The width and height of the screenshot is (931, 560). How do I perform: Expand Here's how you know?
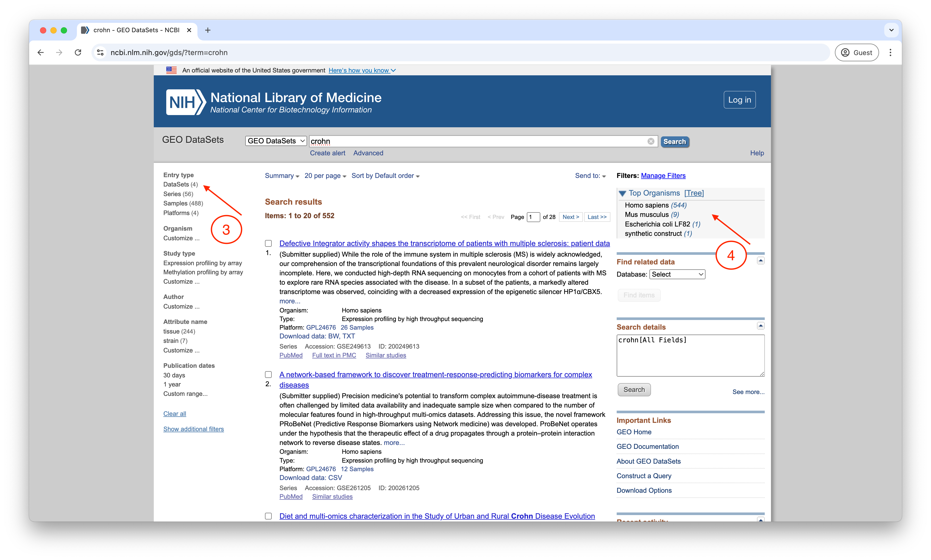click(x=362, y=70)
